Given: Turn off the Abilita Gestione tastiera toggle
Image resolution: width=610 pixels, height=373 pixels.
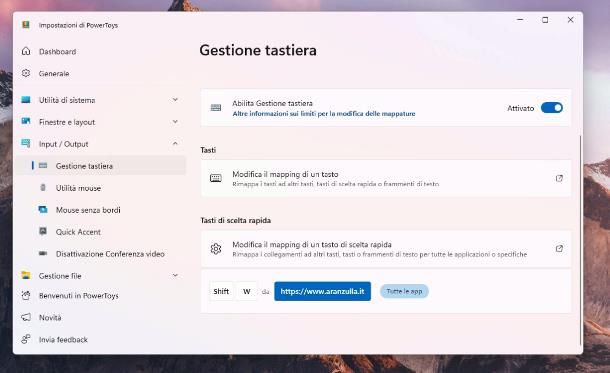Looking at the screenshot, I should click(552, 108).
